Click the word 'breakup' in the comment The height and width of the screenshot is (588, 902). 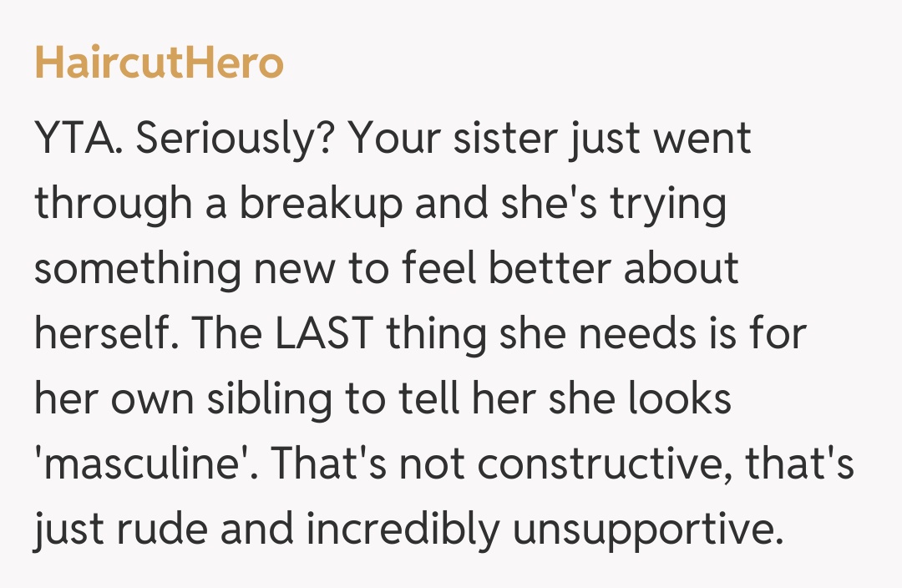pyautogui.click(x=322, y=204)
